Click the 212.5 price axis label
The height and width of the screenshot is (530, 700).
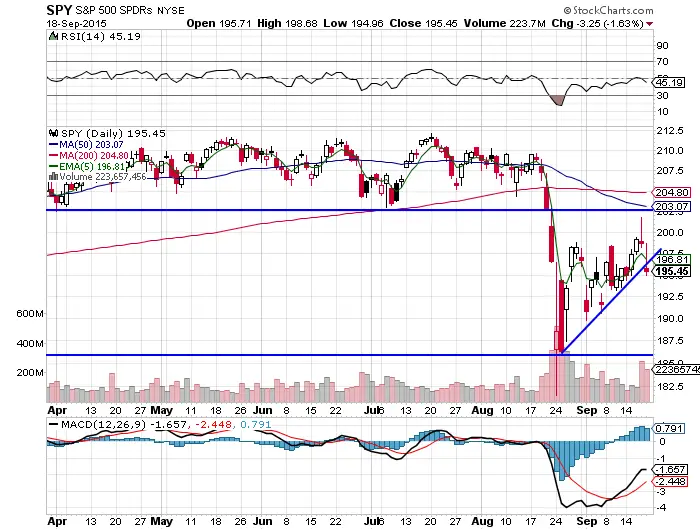tap(670, 130)
